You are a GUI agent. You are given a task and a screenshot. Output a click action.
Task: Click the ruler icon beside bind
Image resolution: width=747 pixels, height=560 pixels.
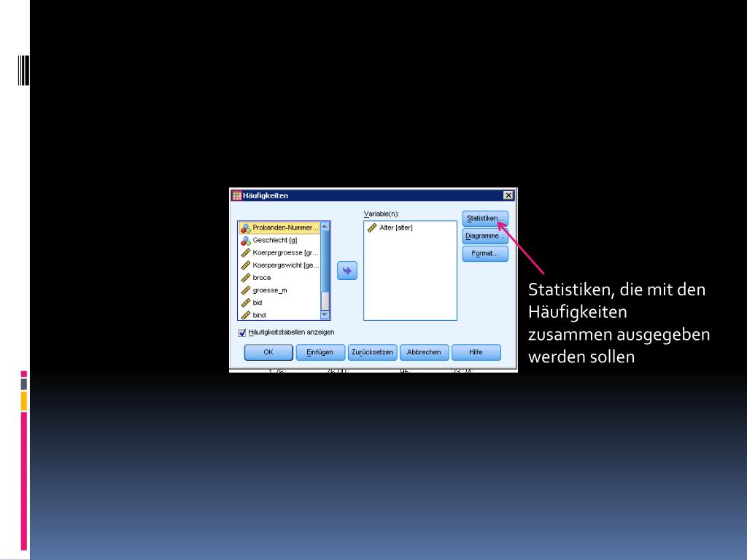pos(245,315)
